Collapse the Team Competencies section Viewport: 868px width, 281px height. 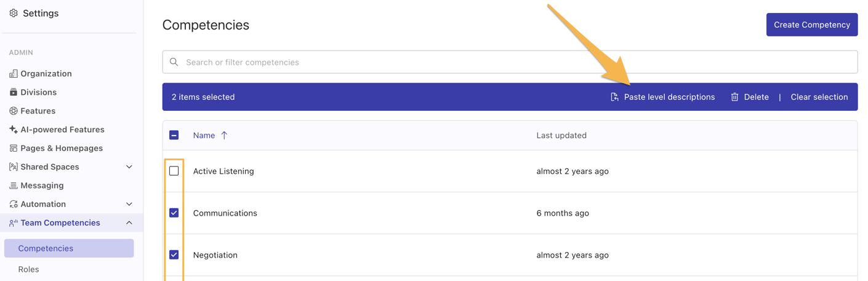[x=129, y=222]
